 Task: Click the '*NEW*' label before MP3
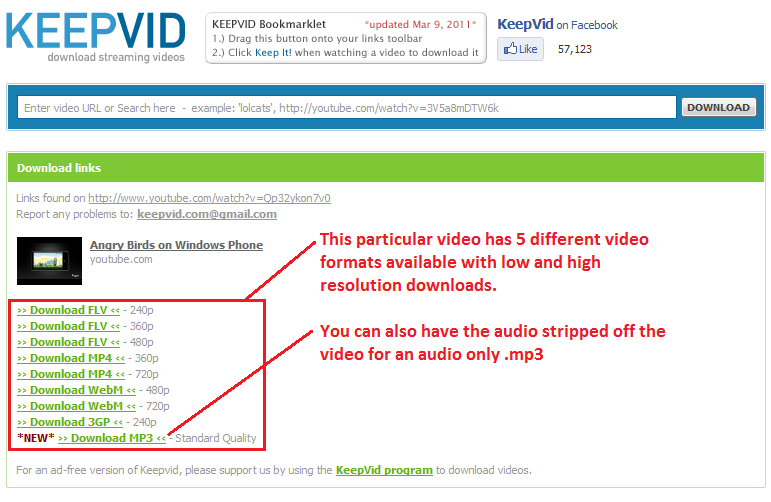pos(35,438)
